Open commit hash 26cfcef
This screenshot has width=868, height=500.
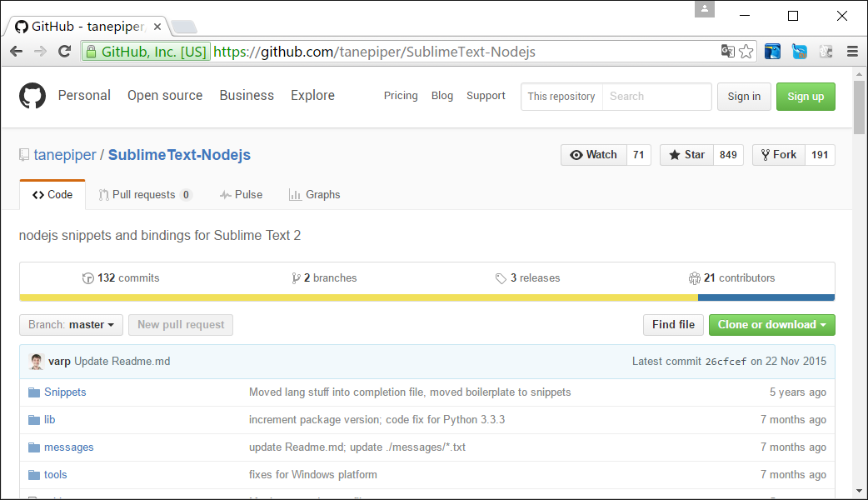(726, 362)
